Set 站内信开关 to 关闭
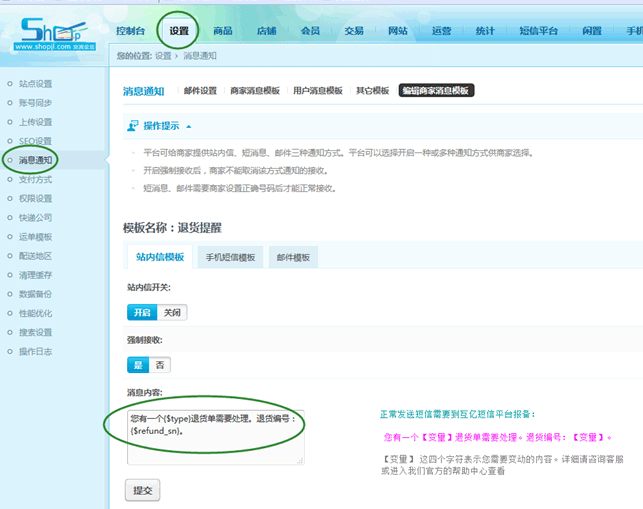Image resolution: width=643 pixels, height=509 pixels. [172, 312]
